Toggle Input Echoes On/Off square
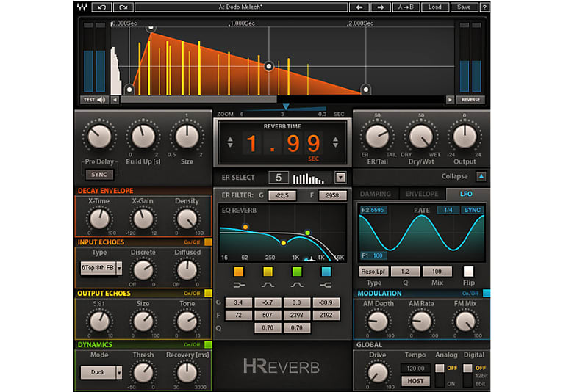The image size is (588, 392). coord(208,242)
